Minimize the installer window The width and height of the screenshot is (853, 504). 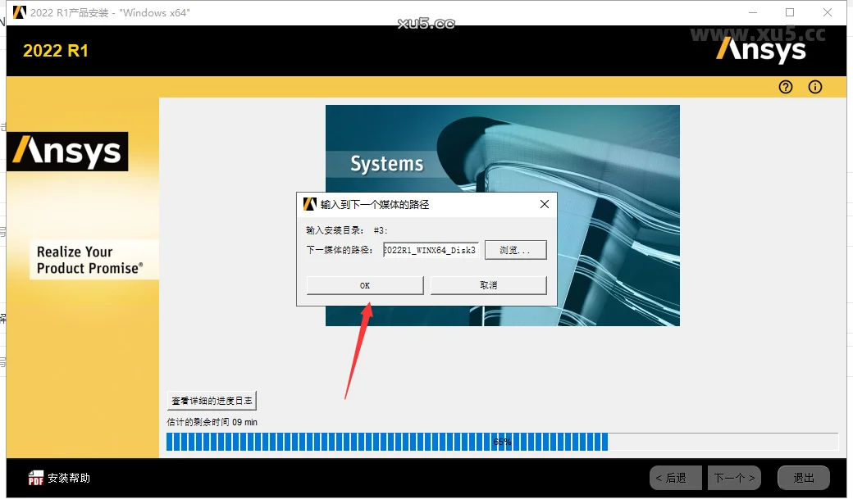pos(752,12)
